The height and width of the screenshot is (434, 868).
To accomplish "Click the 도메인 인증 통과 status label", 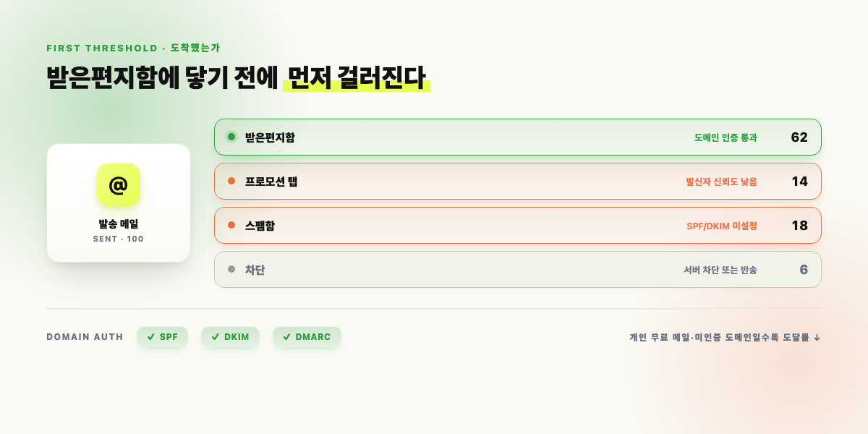I will (726, 137).
